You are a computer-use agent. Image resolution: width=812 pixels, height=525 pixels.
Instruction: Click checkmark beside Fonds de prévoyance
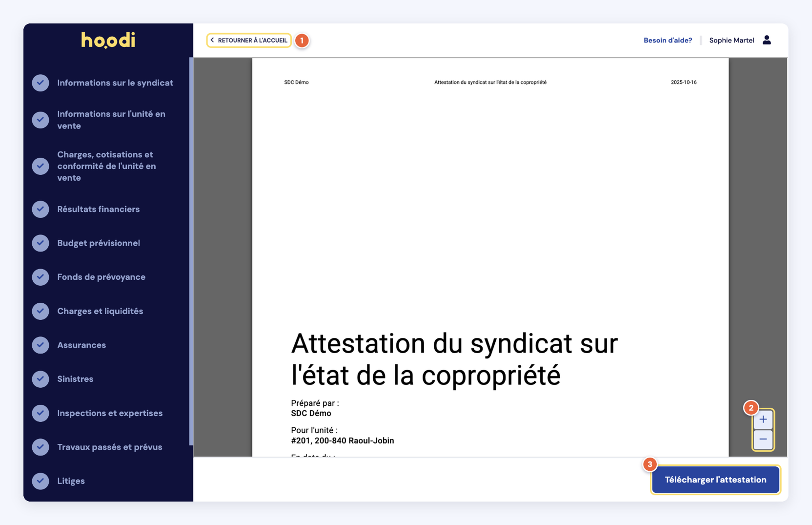point(41,277)
